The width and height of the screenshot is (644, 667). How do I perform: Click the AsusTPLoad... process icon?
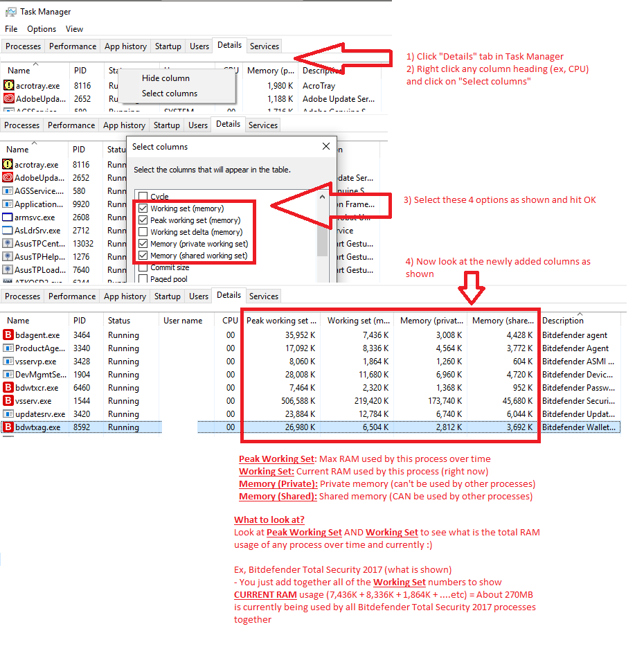click(7, 269)
